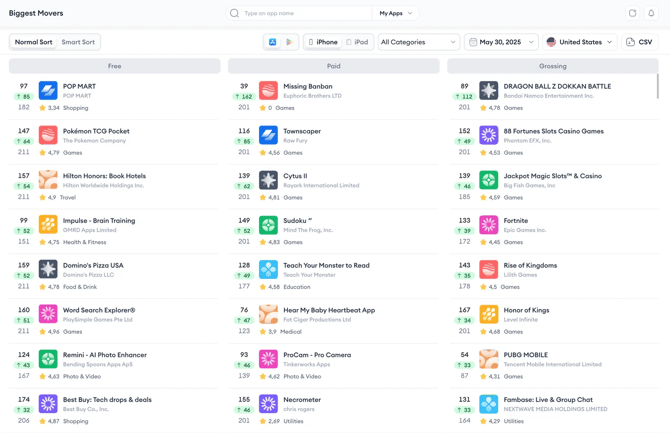This screenshot has width=670, height=433.
Task: Open the My Apps dropdown
Action: coord(396,13)
